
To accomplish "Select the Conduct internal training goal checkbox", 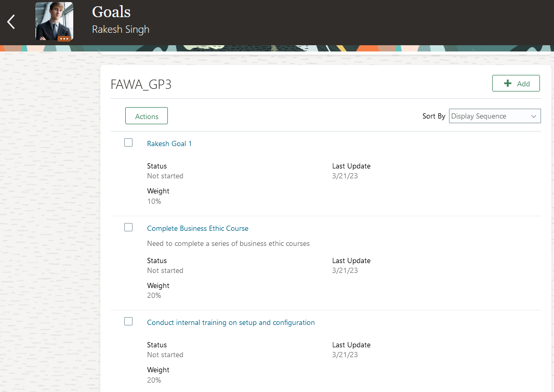I will coord(128,321).
